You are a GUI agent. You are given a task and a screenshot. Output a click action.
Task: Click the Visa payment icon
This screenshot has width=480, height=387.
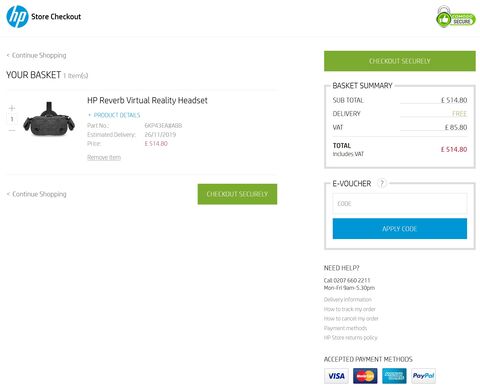tap(336, 376)
